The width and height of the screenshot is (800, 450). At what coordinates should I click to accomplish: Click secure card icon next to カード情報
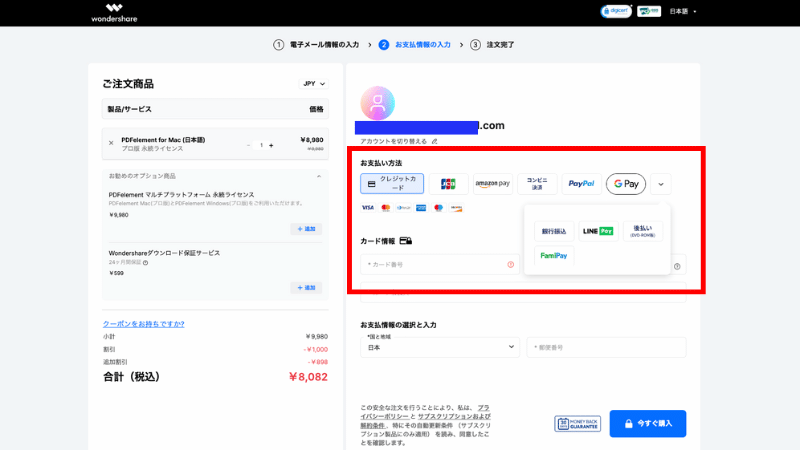pyautogui.click(x=406, y=241)
